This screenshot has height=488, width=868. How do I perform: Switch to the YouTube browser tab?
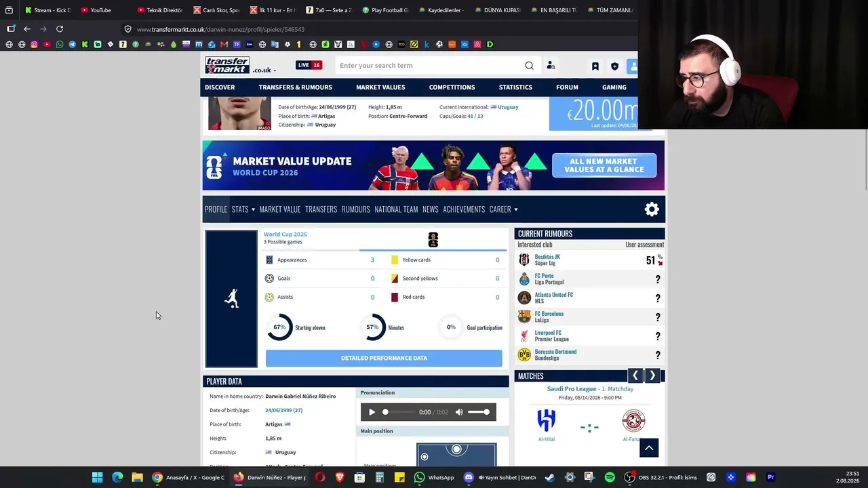coord(100,10)
